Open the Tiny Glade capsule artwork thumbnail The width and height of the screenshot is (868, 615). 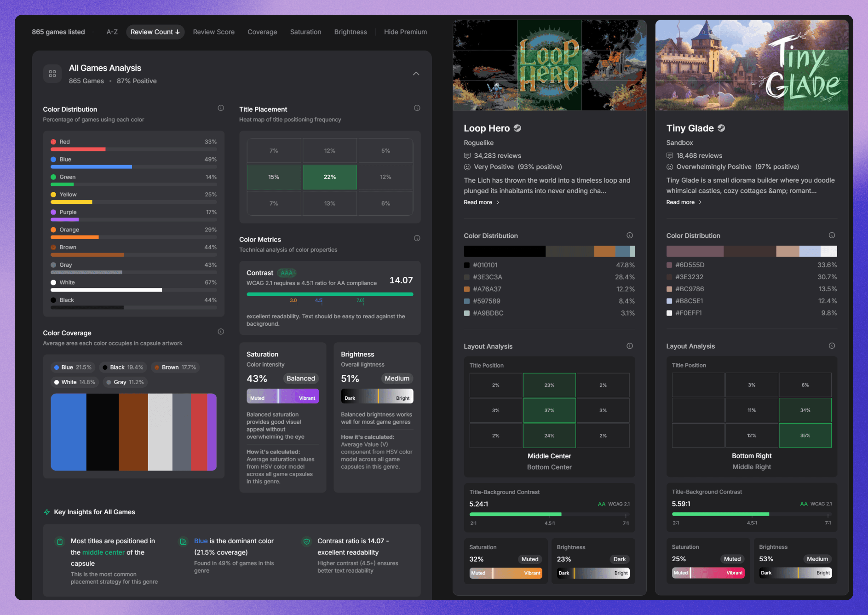point(752,65)
